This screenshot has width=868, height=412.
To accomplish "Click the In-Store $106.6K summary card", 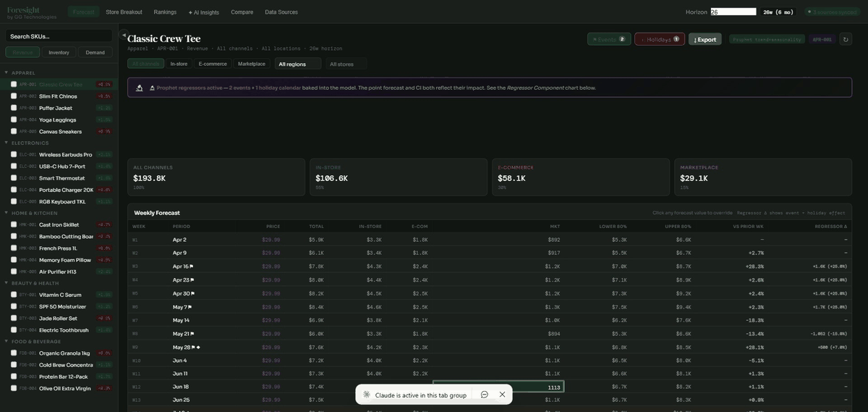I will 399,177.
